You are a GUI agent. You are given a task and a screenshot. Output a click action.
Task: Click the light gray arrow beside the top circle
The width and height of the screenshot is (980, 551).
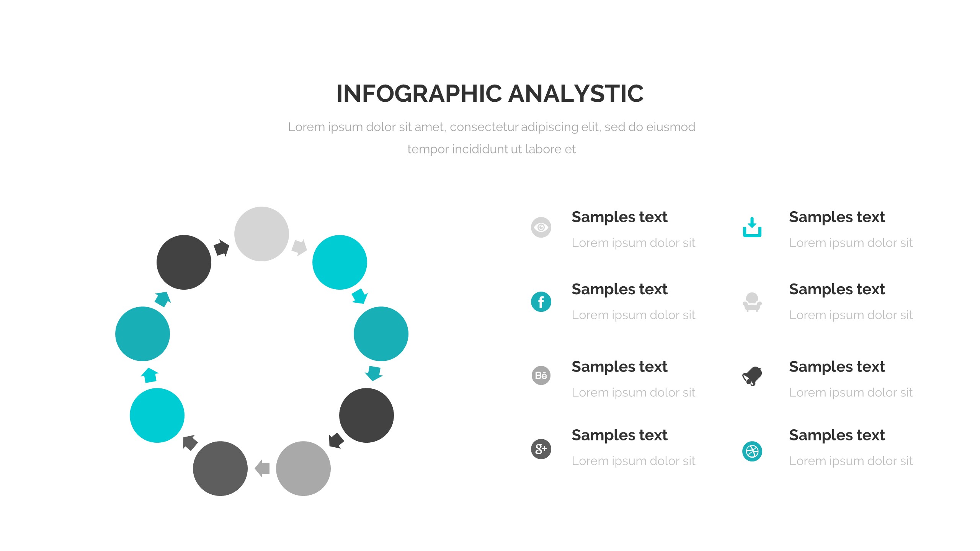(299, 247)
